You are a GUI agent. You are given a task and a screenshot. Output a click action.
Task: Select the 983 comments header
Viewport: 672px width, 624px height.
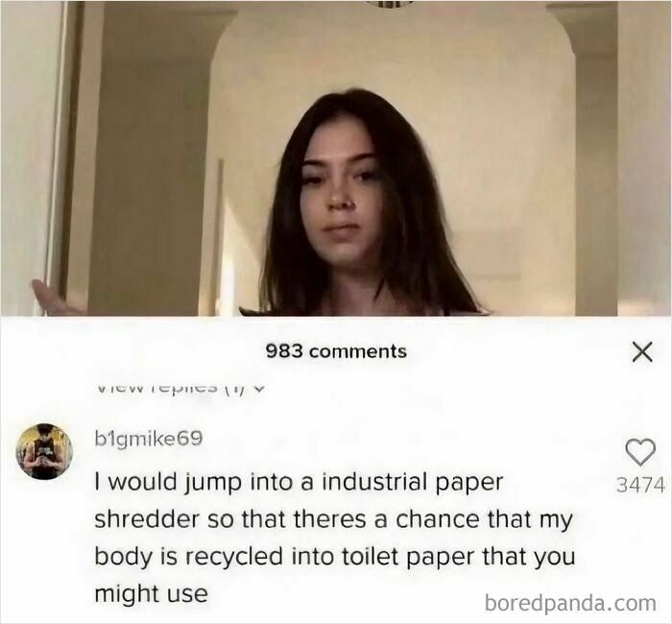[x=336, y=351]
